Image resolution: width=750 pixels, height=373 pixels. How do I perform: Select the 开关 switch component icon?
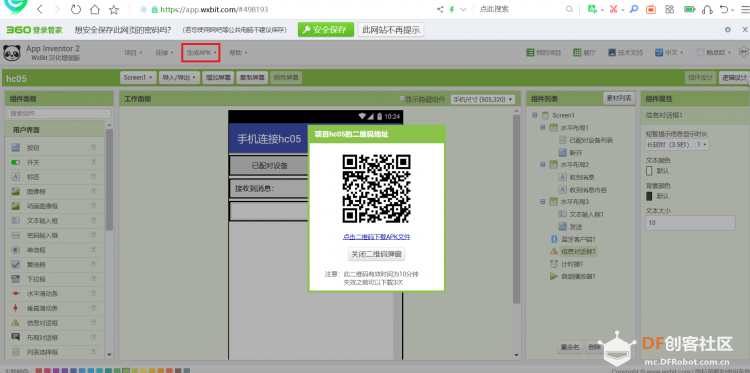[16, 163]
